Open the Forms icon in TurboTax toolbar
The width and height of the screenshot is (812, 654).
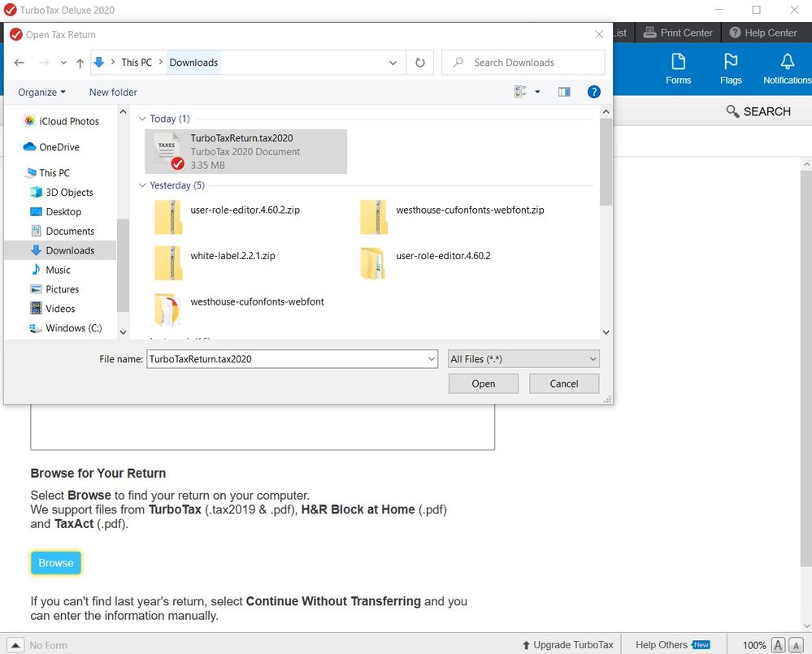678,68
